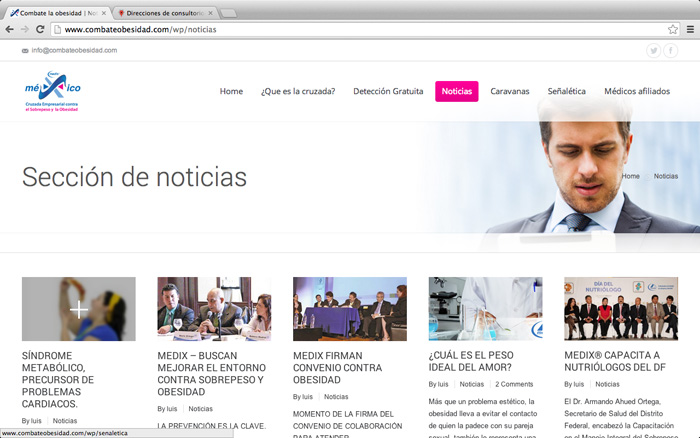Open Medix – Buscan Mejorar el Entorno title
Screen dimensions: 700x438
212,374
